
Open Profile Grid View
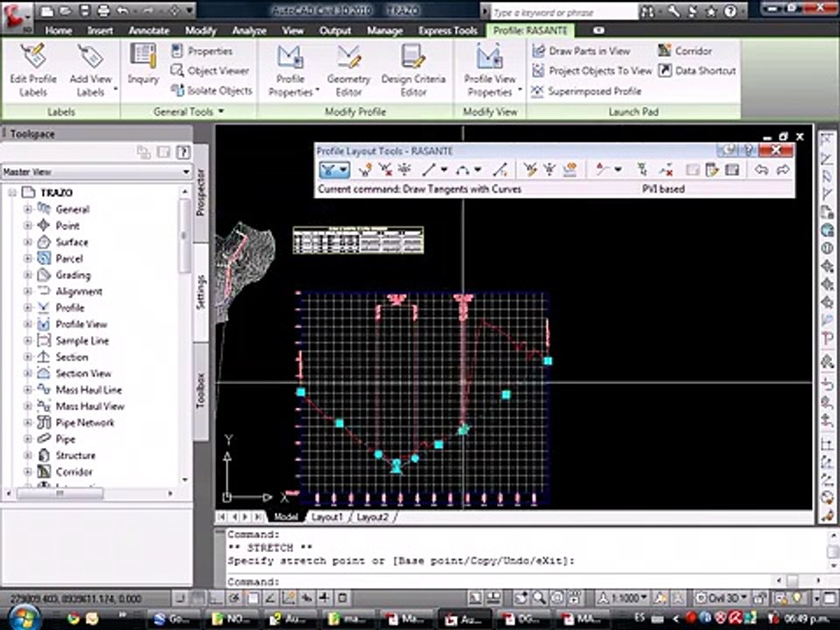click(x=731, y=170)
